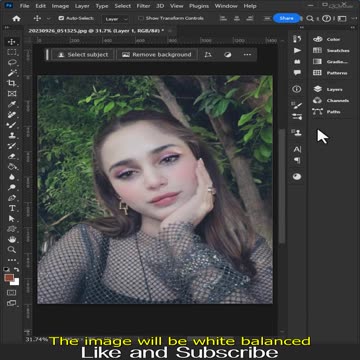Select the Type tool
This screenshot has height=360, width=360.
coord(12,208)
